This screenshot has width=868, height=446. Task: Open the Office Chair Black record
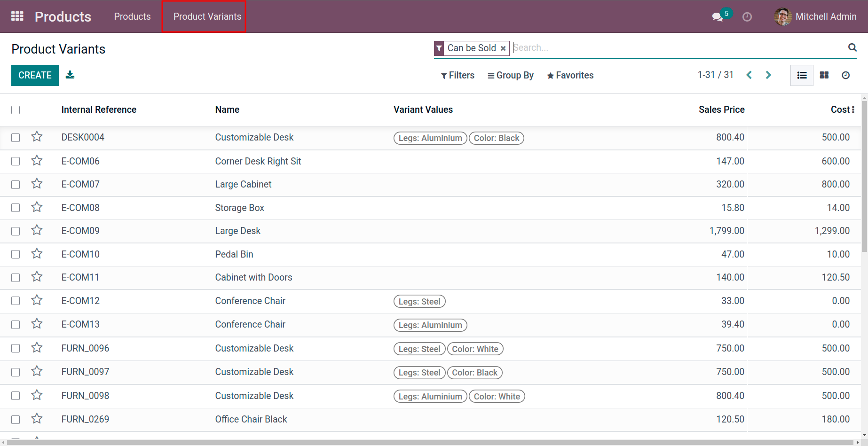tap(251, 419)
